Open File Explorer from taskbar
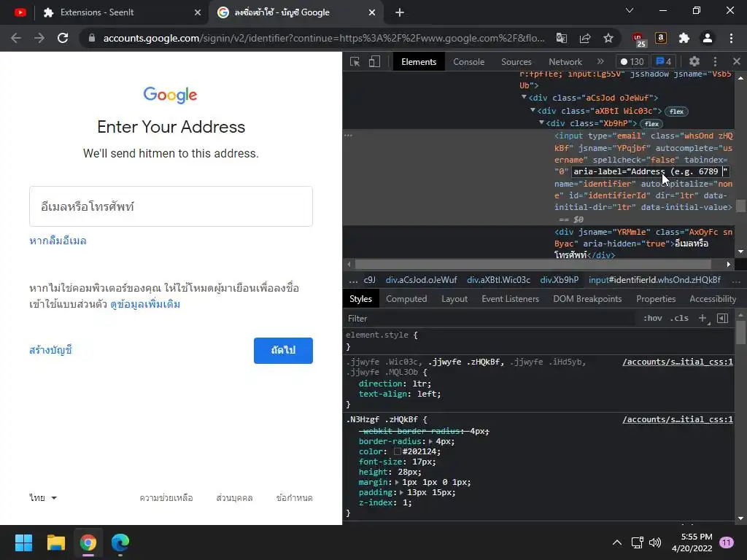 pos(55,542)
